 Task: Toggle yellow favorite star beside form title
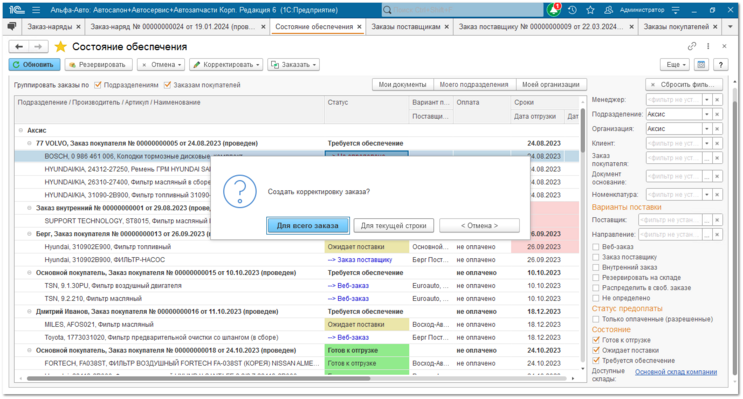pos(60,46)
